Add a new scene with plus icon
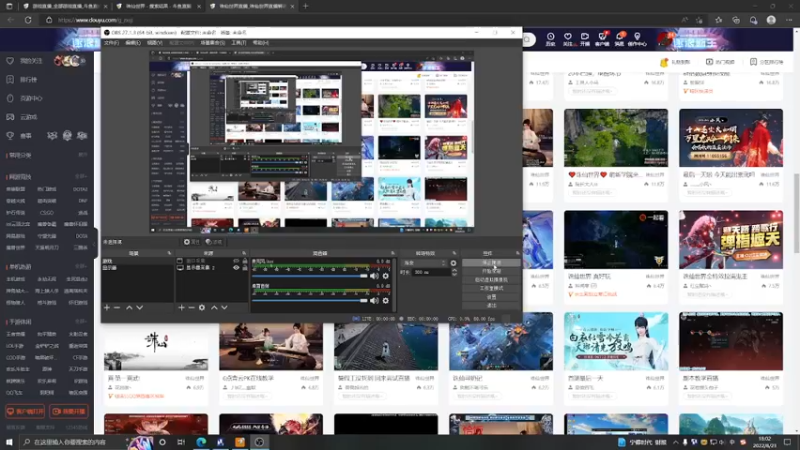This screenshot has height=450, width=800. pyautogui.click(x=107, y=308)
